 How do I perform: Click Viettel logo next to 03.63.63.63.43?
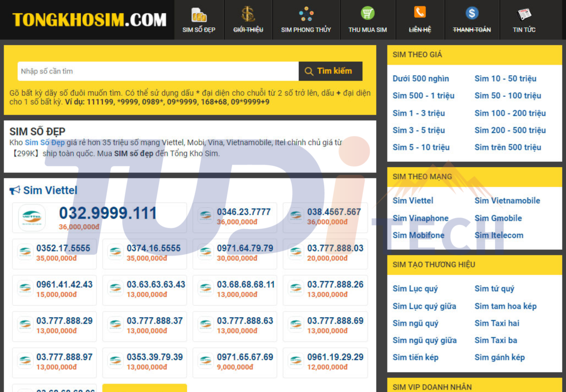[115, 288]
